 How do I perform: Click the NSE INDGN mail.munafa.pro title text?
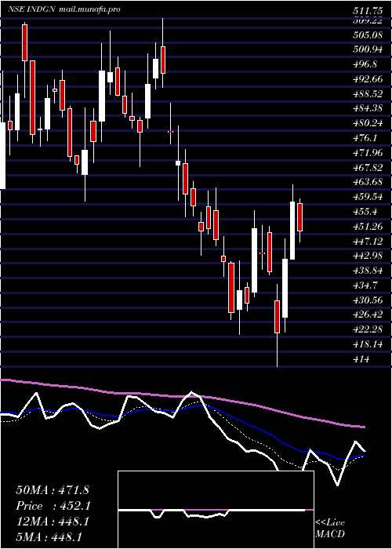pyautogui.click(x=64, y=9)
